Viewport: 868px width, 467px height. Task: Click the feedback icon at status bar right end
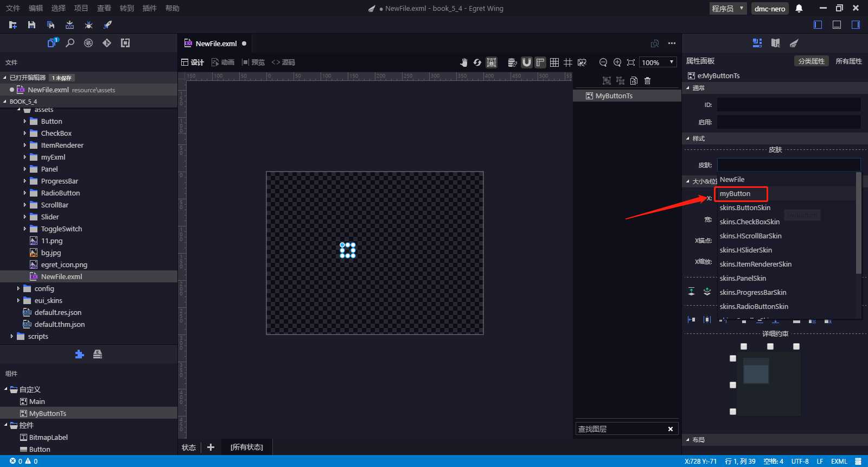click(x=858, y=461)
